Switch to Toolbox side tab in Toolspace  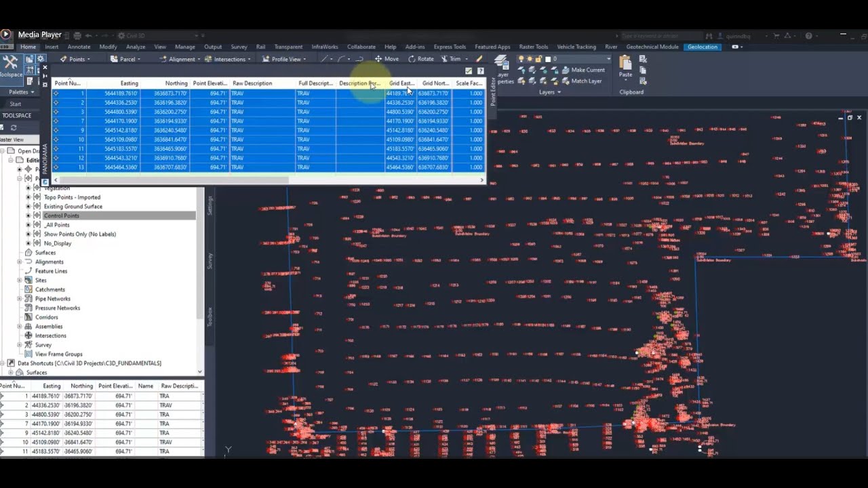point(210,317)
